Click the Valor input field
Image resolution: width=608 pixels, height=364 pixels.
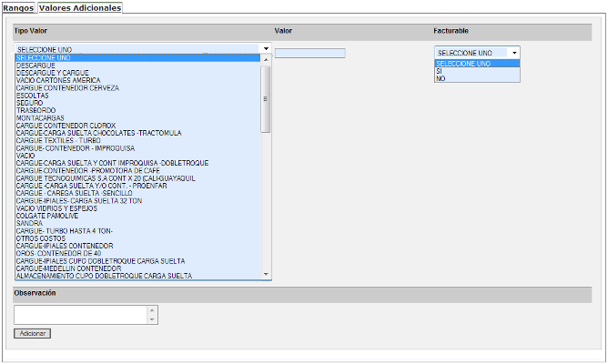[309, 53]
